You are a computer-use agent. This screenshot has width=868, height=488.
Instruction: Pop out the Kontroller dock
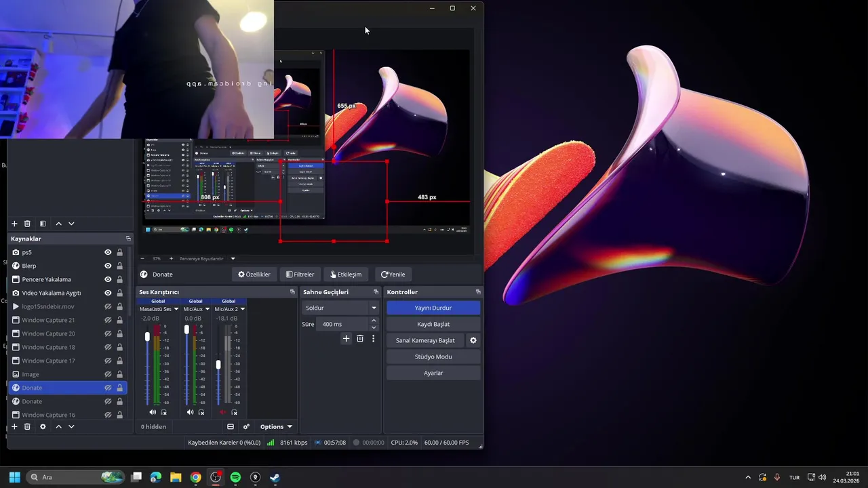coord(478,292)
